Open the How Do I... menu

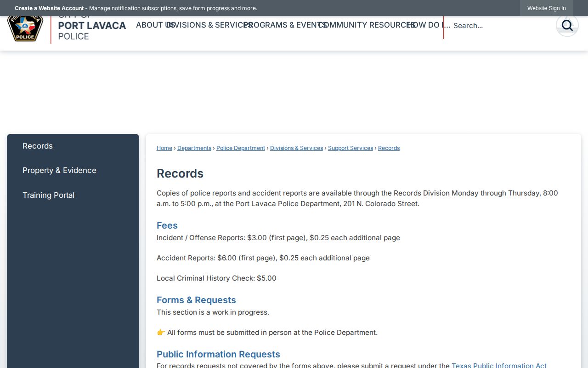[429, 25]
